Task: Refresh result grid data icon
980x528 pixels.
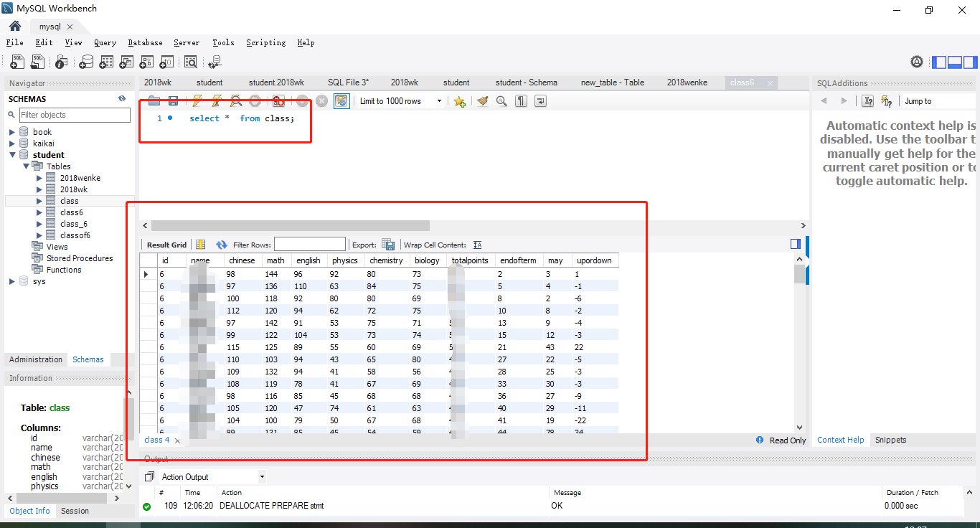Action: [222, 245]
